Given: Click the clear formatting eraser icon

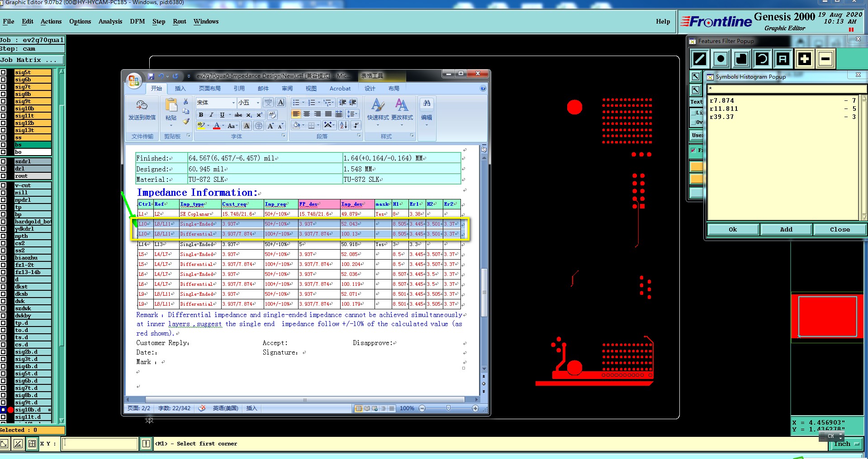Looking at the screenshot, I should (272, 115).
